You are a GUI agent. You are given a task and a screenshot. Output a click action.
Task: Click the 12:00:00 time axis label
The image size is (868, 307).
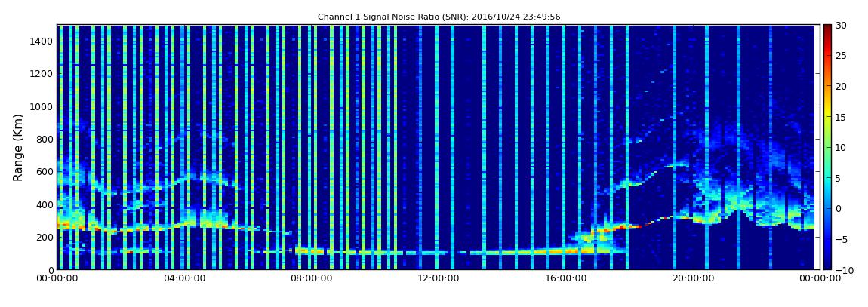[437, 279]
